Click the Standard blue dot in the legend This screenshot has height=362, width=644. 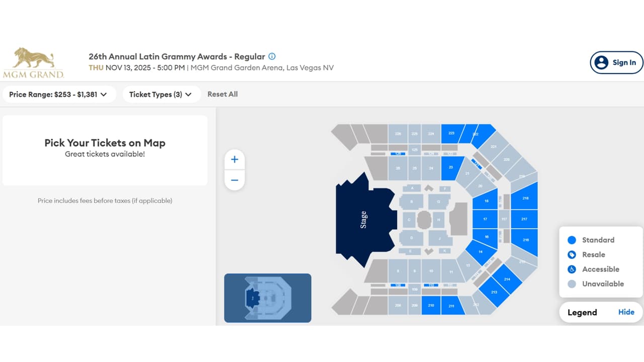coord(572,240)
